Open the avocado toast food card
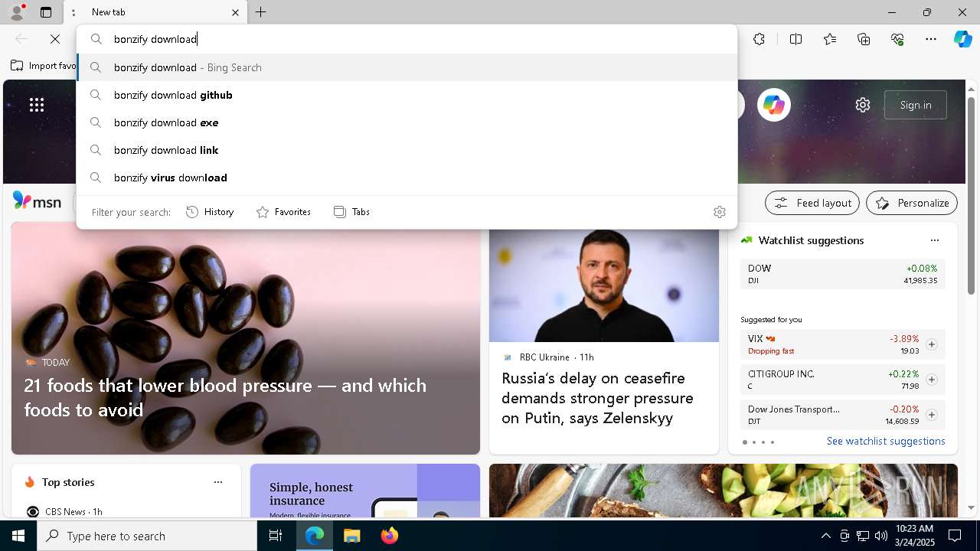 (724, 491)
